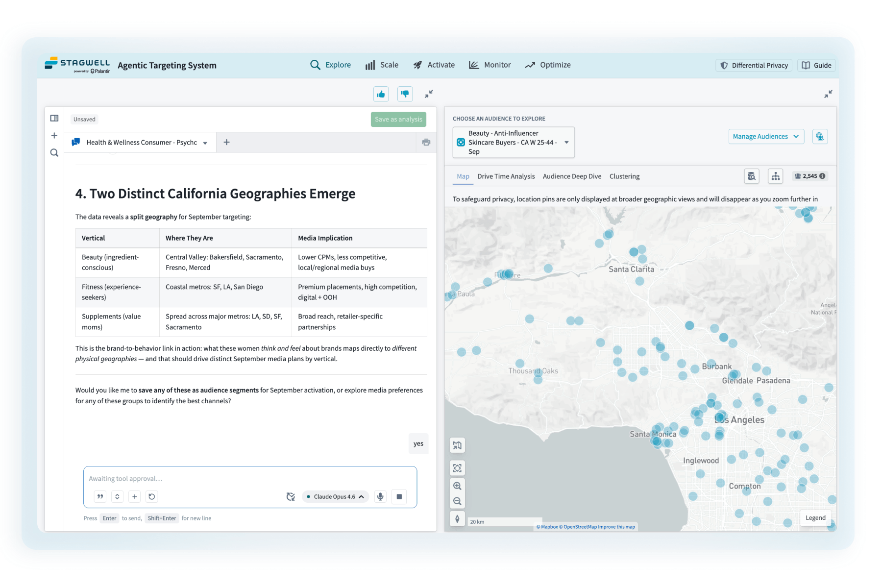Click the fit-to-bounds focus icon on the map

[457, 468]
